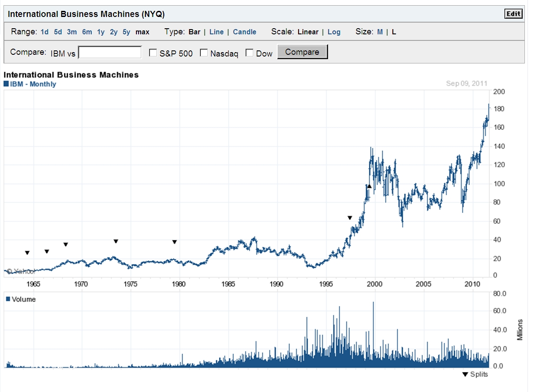Image resolution: width=534 pixels, height=392 pixels.
Task: Click the Edit button
Action: click(x=513, y=14)
